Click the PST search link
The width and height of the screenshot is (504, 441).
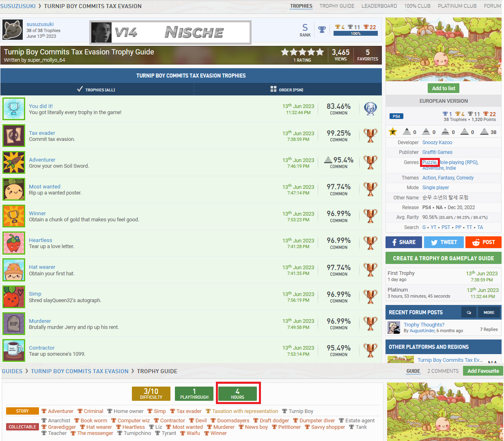point(446,227)
